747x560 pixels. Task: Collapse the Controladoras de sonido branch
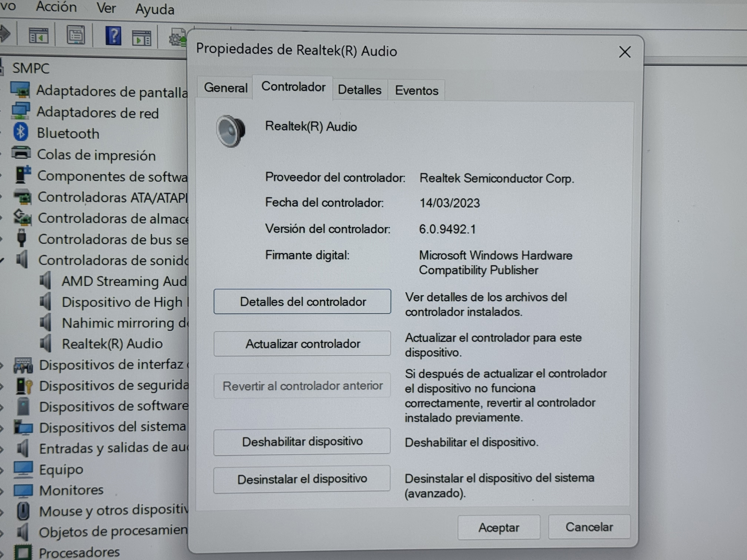coord(2,260)
